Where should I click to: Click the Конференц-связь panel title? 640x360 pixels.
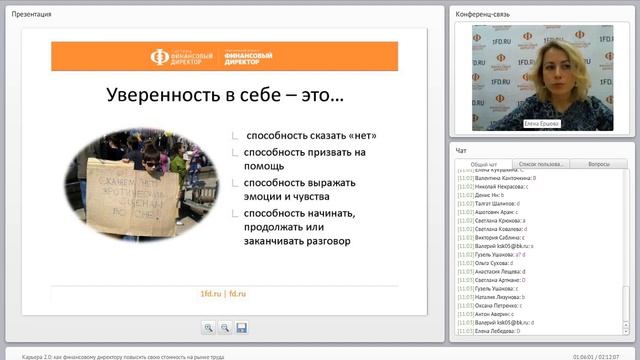[482, 14]
